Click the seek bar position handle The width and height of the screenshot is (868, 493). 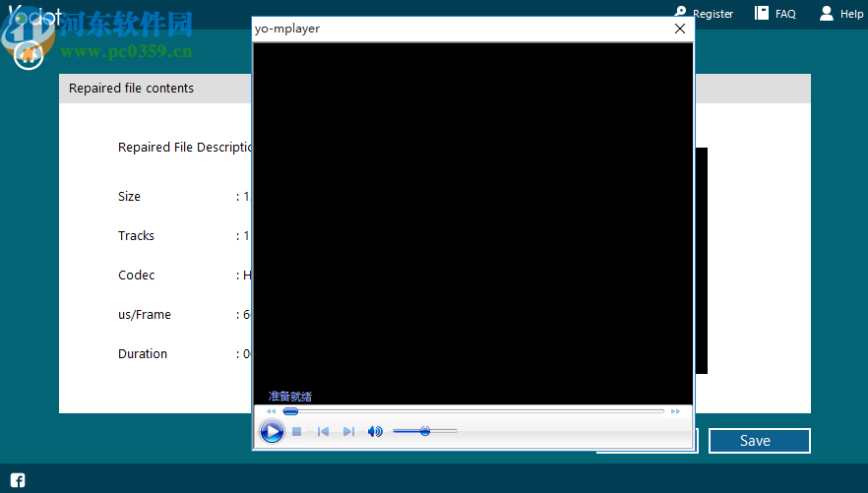coord(290,411)
